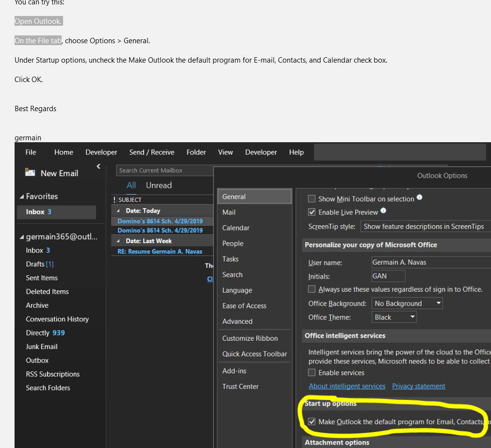The image size is (491, 448).
Task: Open the Help tab
Action: 296,152
